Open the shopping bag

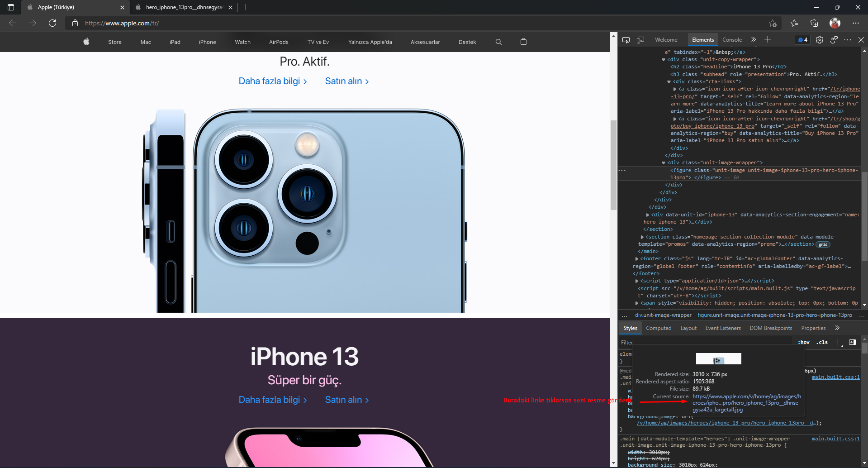coord(523,42)
